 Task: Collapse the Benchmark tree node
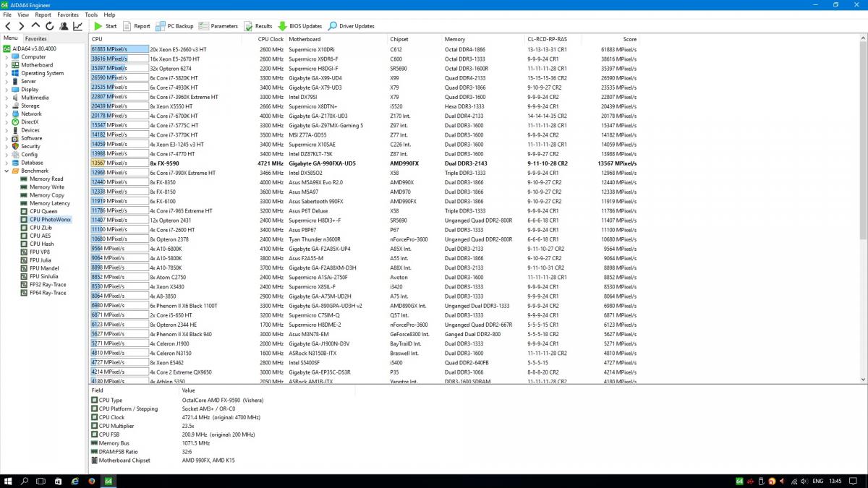pyautogui.click(x=7, y=171)
